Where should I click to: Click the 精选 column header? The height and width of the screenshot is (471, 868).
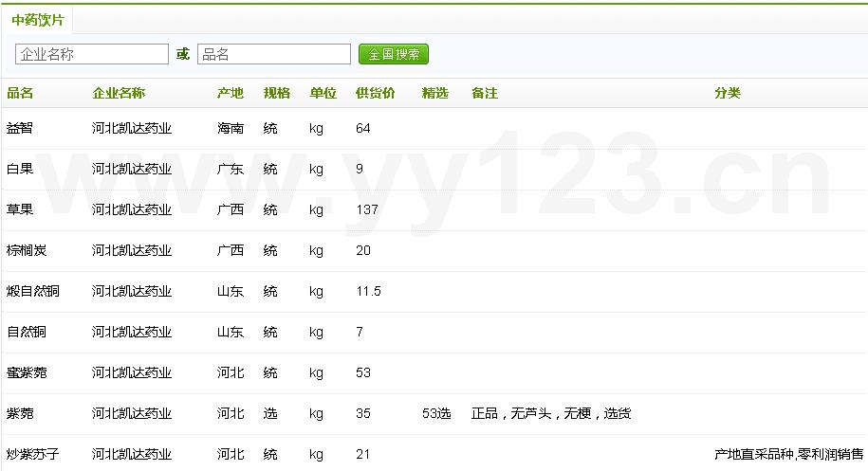435,93
